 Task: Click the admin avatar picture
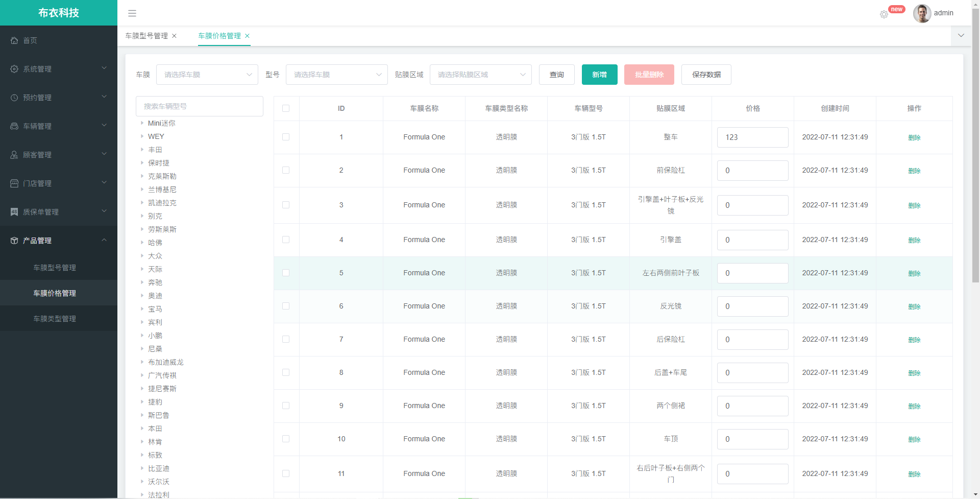point(922,13)
